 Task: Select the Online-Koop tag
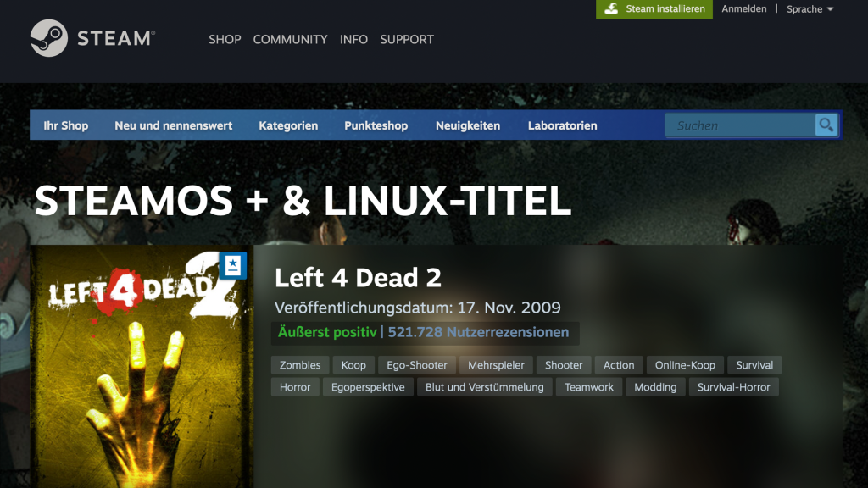(x=685, y=365)
